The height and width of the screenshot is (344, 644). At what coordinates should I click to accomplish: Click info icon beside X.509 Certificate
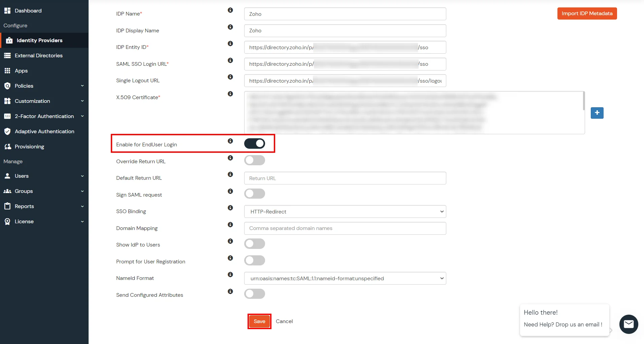coord(230,94)
